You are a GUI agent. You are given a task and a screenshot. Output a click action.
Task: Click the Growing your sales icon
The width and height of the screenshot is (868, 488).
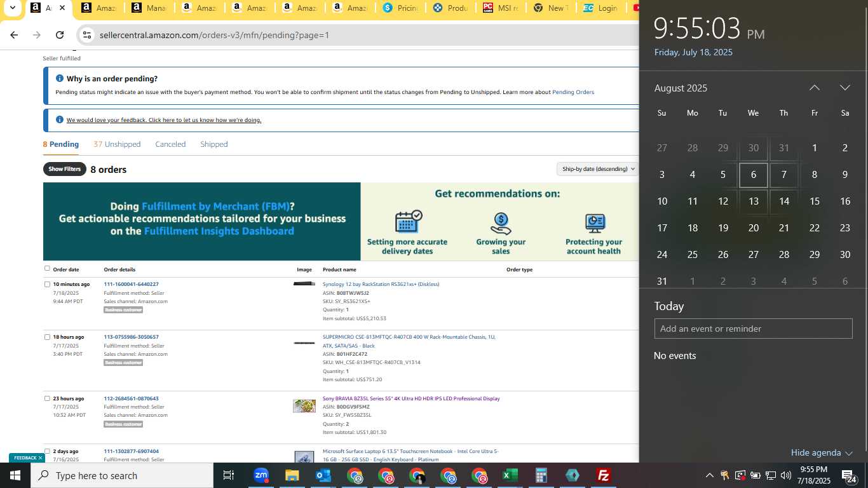[501, 223]
